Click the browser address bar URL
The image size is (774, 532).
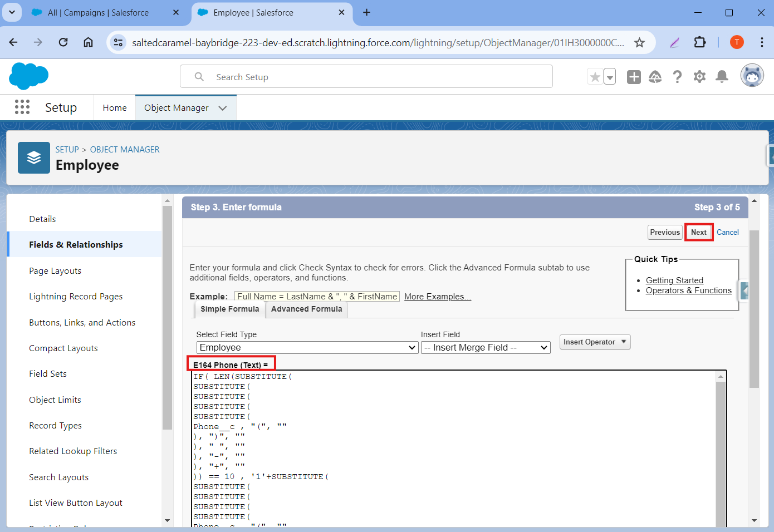tap(378, 42)
